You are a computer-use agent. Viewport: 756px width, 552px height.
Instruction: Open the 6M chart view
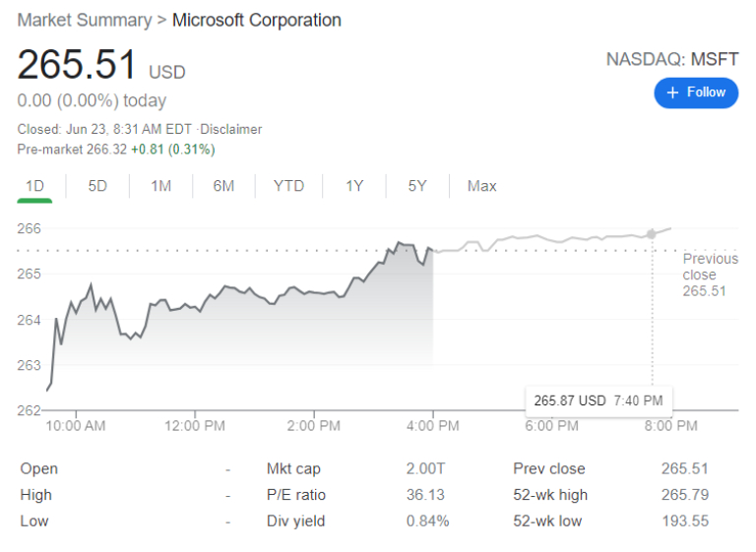tap(223, 186)
